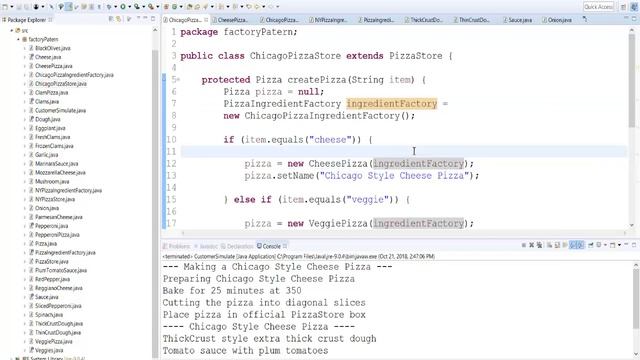The image size is (640, 360).
Task: Click the Java perspective icon
Action: click(x=634, y=7)
